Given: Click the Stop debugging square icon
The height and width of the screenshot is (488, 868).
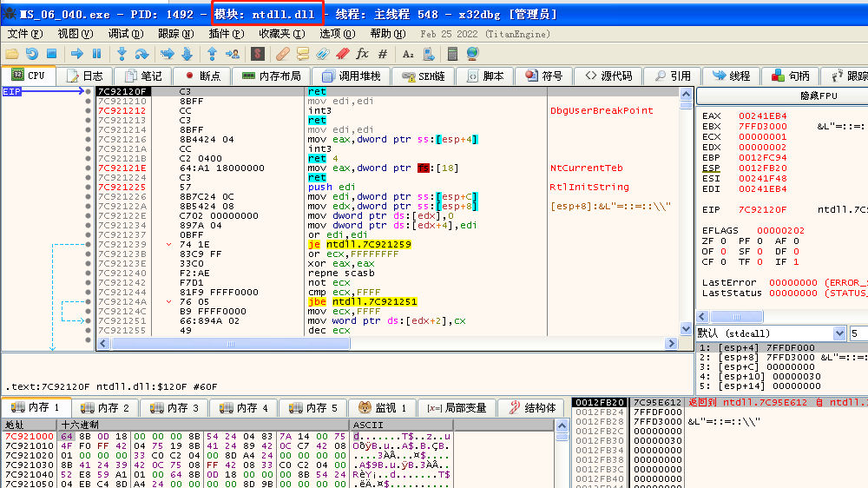Looking at the screenshot, I should pos(52,54).
